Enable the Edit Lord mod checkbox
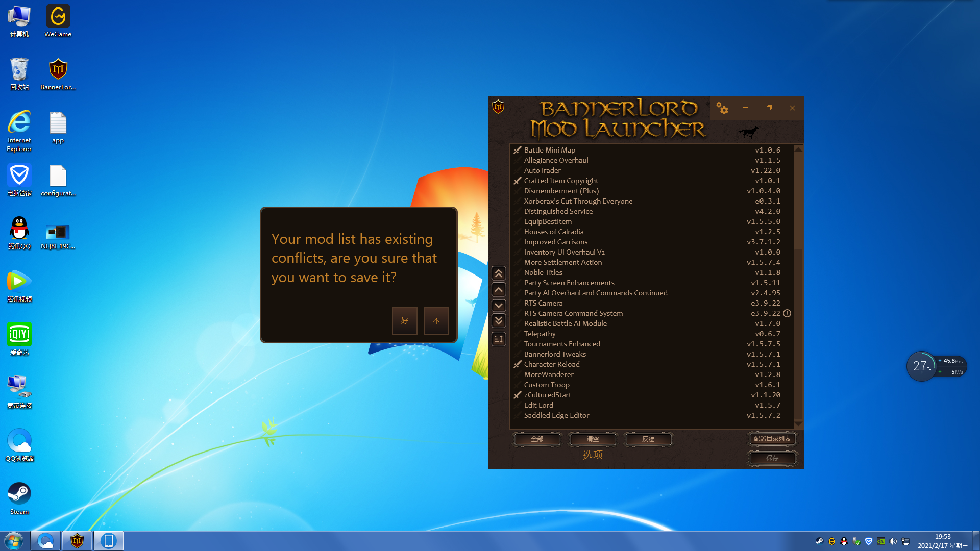Screen dimensions: 980x551 pyautogui.click(x=518, y=405)
